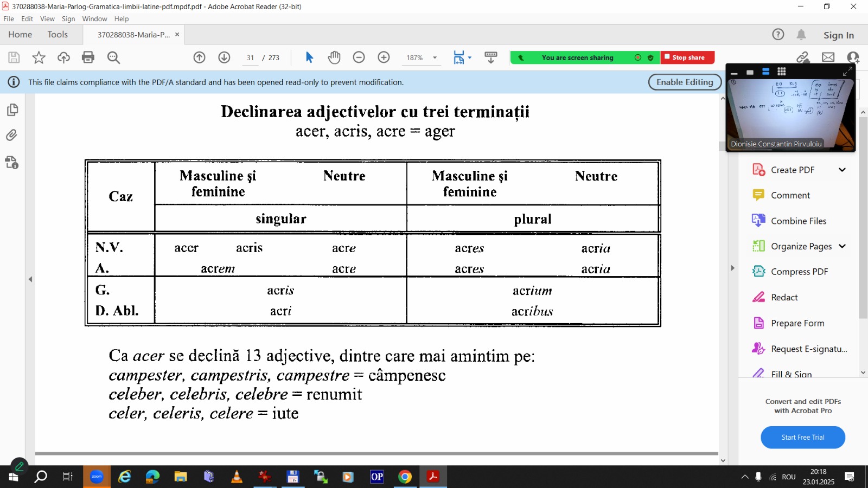This screenshot has height=488, width=868.
Task: Expand the Zoom video panel fullscreen
Action: (x=847, y=72)
